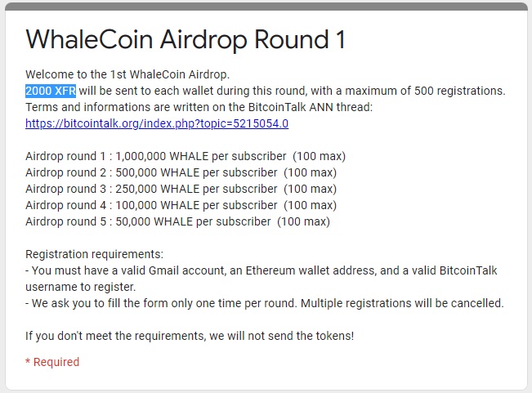Click the "Airdrop round 4 : 100,000 WHALE" line
The width and height of the screenshot is (532, 393).
tap(181, 205)
